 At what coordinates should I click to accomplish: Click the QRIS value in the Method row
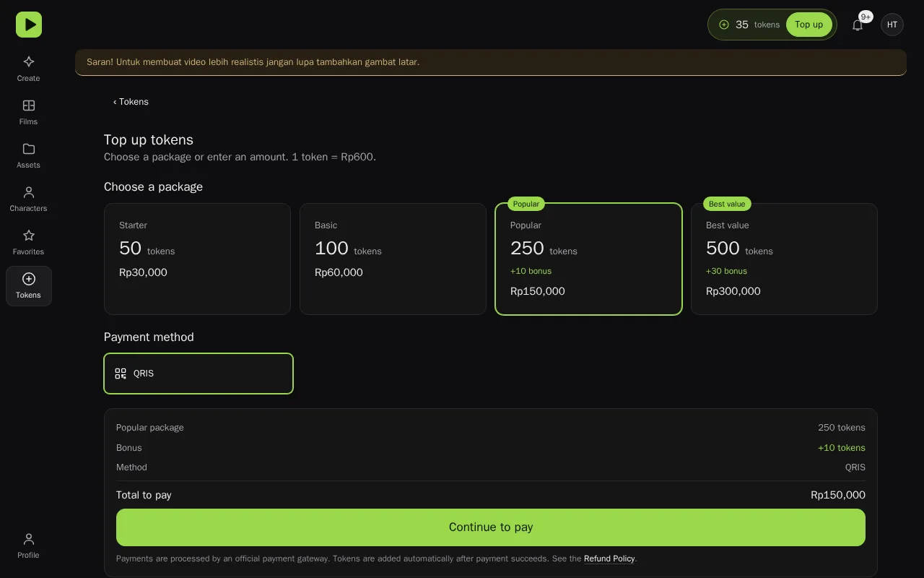855,467
